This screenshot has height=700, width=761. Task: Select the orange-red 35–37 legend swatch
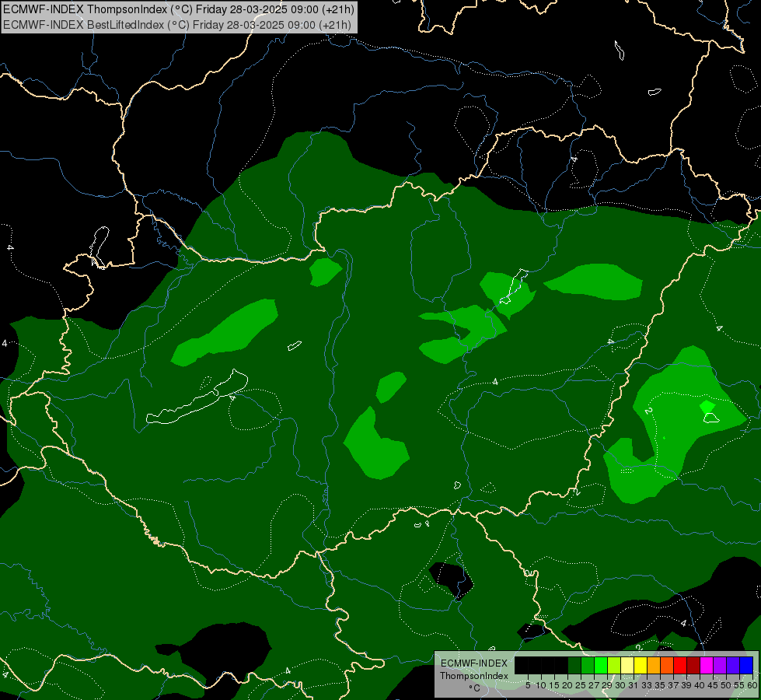pos(667,665)
